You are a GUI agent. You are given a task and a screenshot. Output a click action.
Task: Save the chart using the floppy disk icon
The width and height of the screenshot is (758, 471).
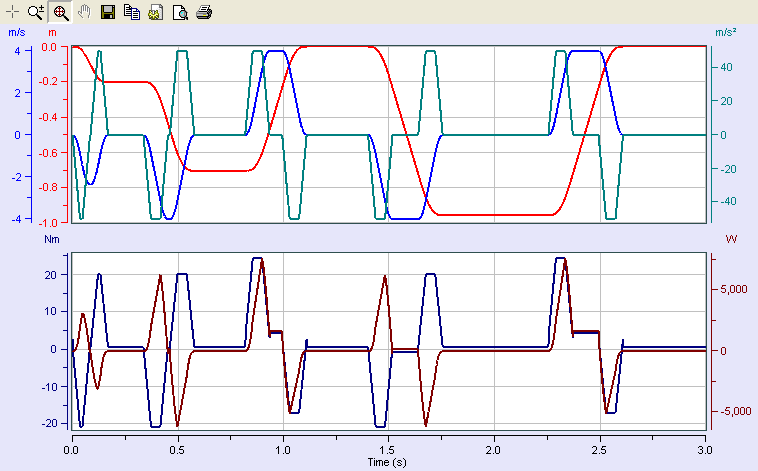tap(108, 12)
